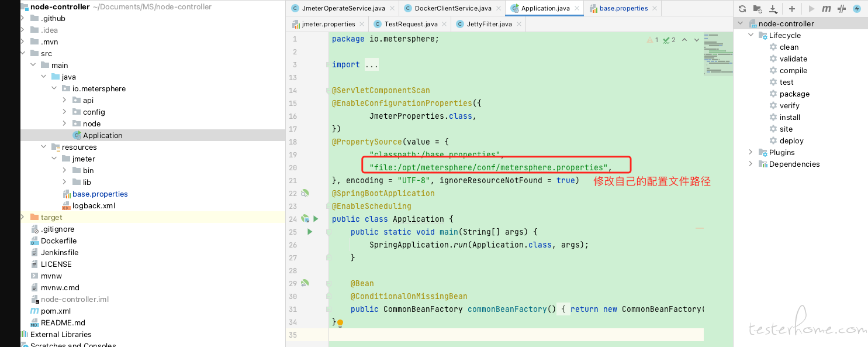The image size is (868, 347).
Task: Close the Application.java tab
Action: [577, 8]
